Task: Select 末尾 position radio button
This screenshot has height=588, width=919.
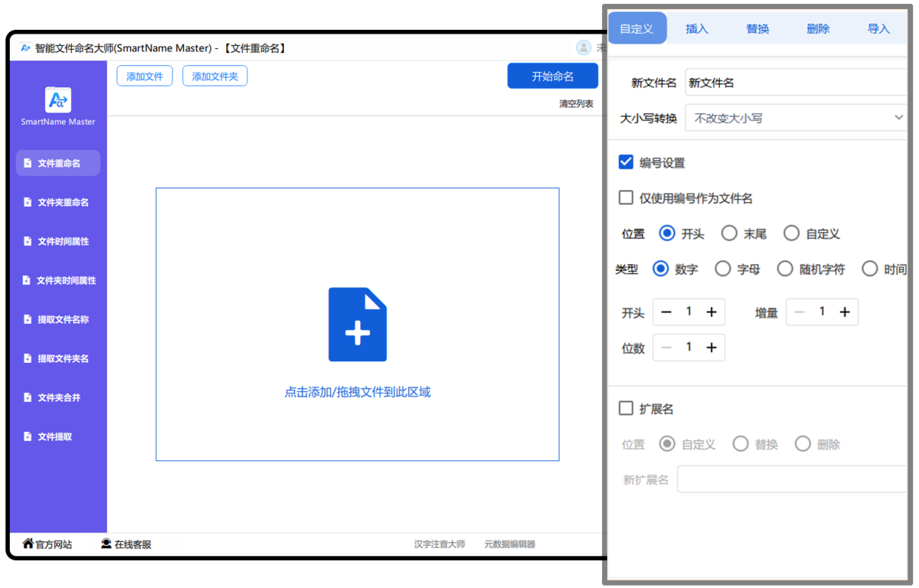Action: [x=729, y=234]
